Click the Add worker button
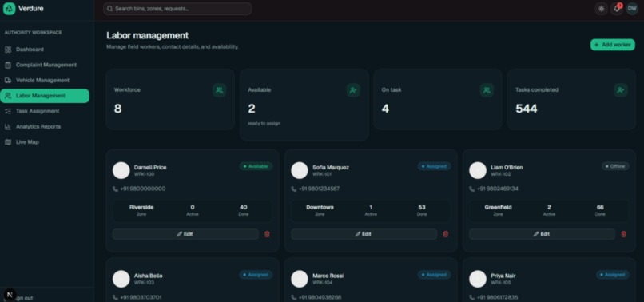 [x=612, y=45]
